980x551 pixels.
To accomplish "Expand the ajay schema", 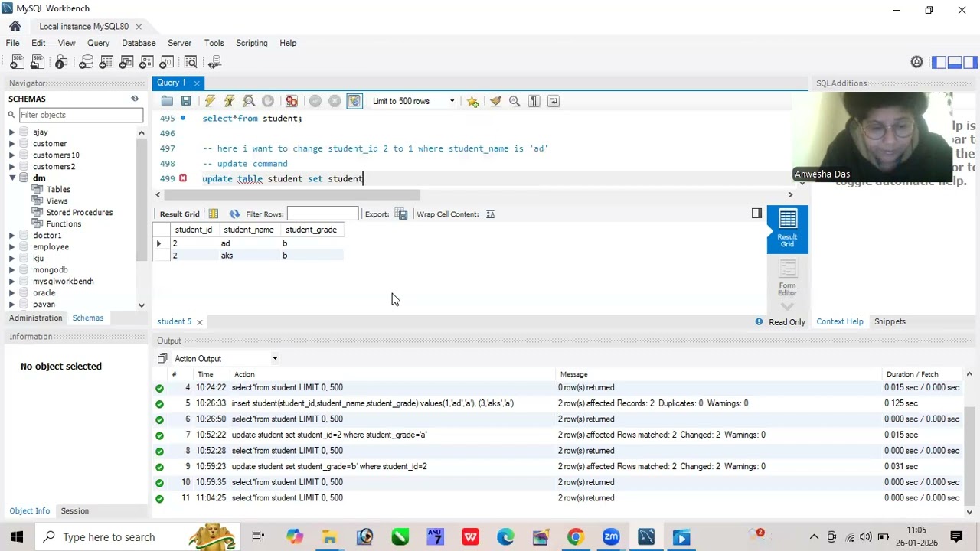I will pyautogui.click(x=12, y=132).
